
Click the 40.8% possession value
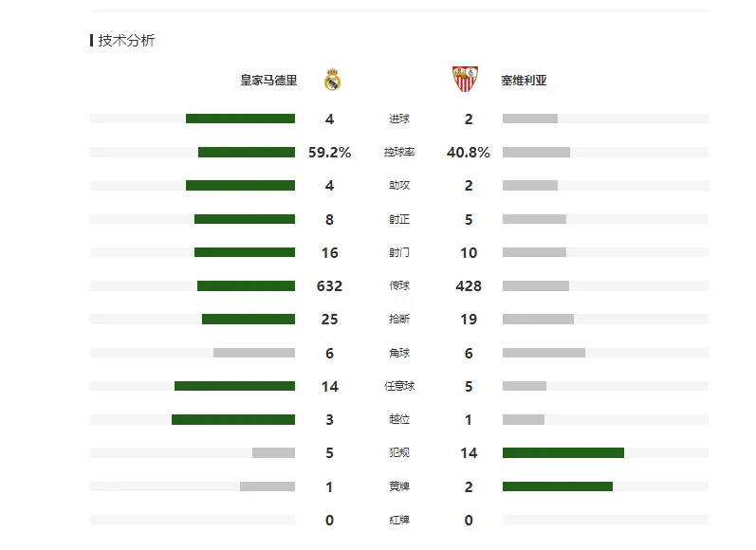(x=469, y=153)
